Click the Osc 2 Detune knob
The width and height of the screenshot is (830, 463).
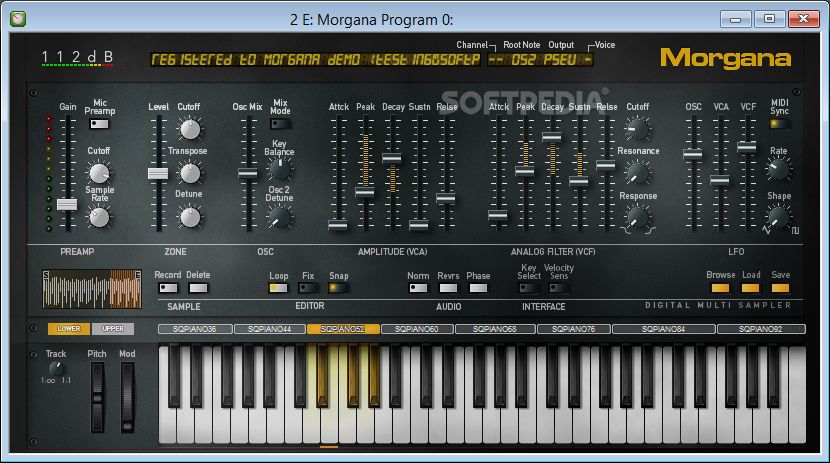tap(279, 217)
